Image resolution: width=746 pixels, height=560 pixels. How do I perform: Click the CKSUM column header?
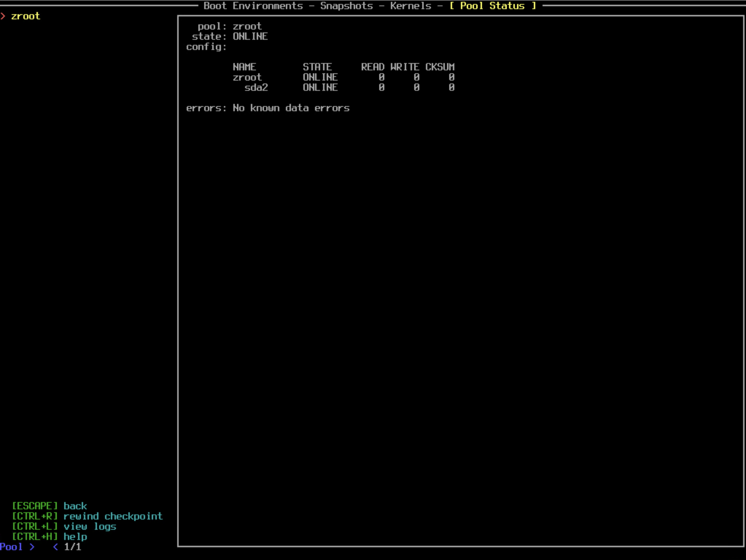440,67
